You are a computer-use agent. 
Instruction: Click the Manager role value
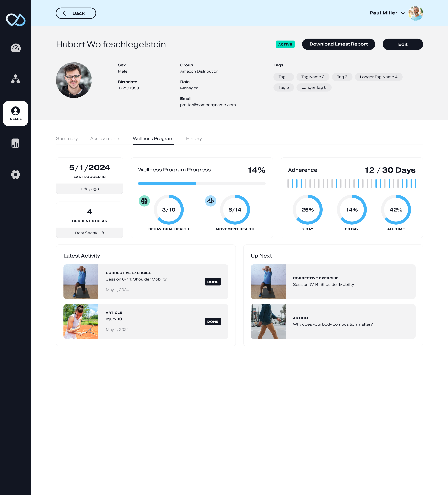(189, 88)
